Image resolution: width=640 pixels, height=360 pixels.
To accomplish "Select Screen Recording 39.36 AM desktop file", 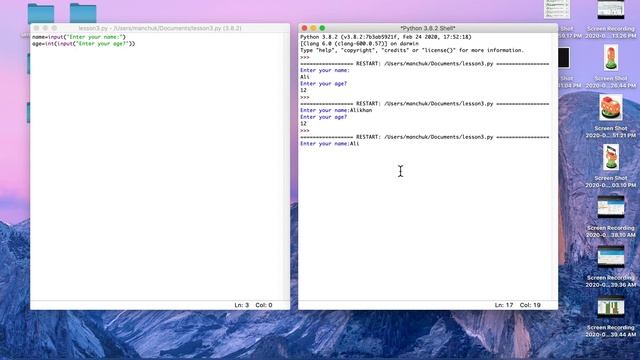I will 611,257.
